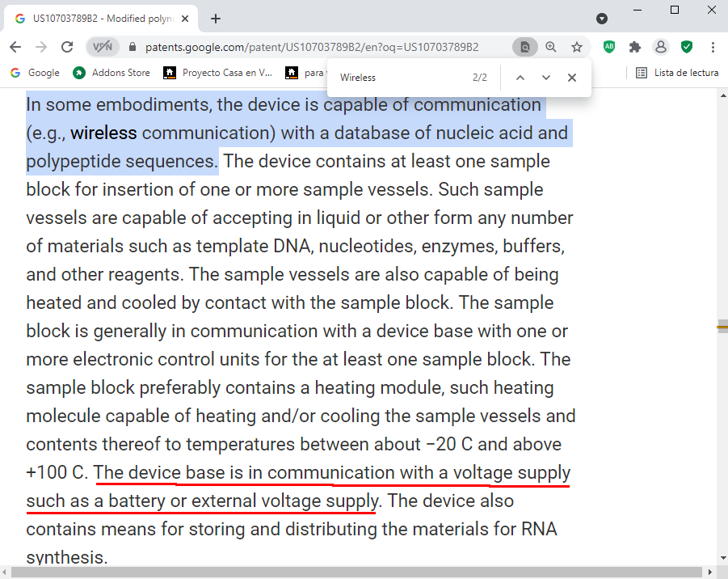Click the browser back arrow
The height and width of the screenshot is (579, 728).
tap(15, 47)
